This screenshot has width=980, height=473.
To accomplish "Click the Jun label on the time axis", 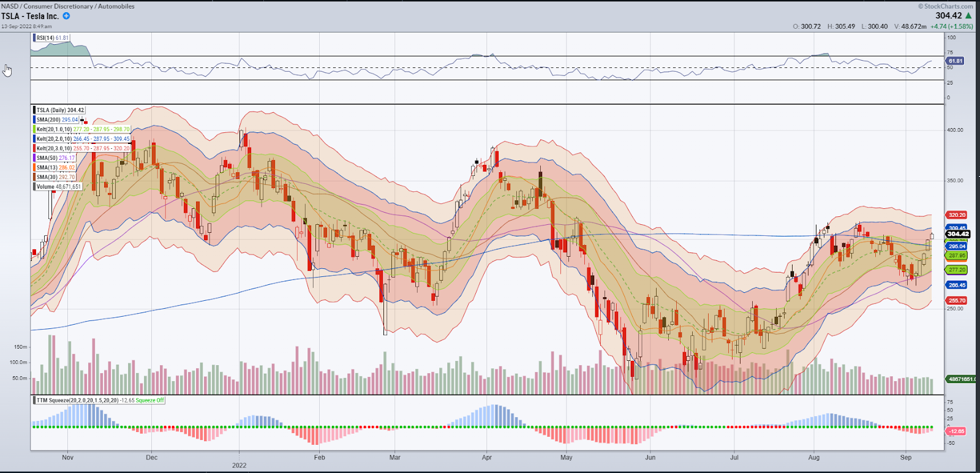I will pyautogui.click(x=650, y=458).
